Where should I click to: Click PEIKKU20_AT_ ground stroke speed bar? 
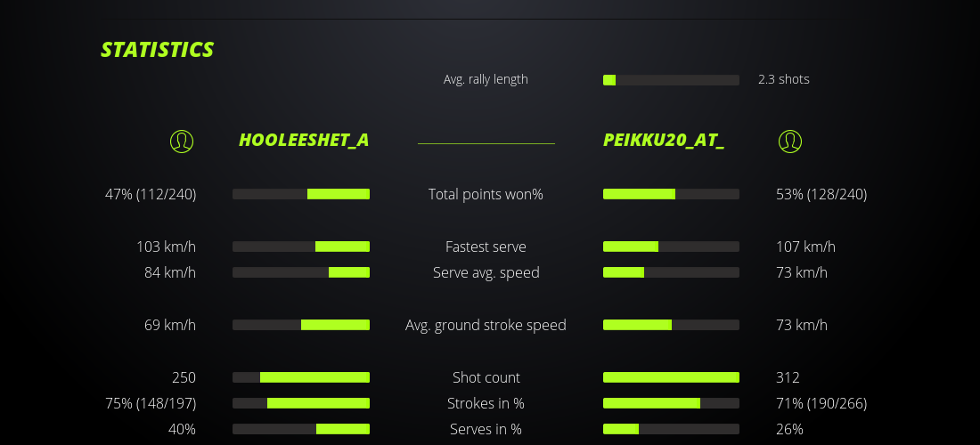671,325
